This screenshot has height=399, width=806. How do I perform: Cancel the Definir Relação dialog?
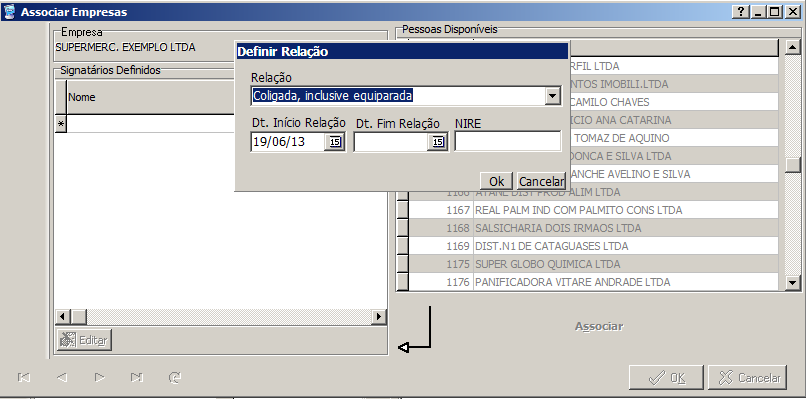[x=541, y=181]
